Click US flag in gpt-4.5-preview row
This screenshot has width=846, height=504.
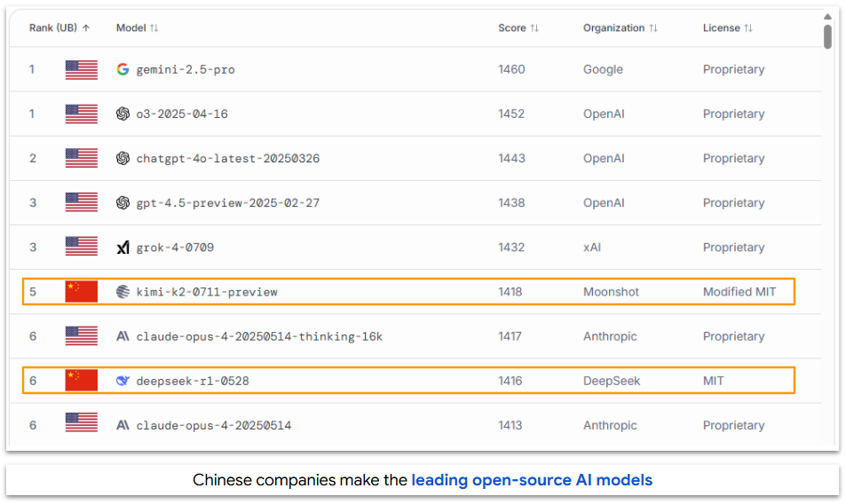tap(82, 202)
